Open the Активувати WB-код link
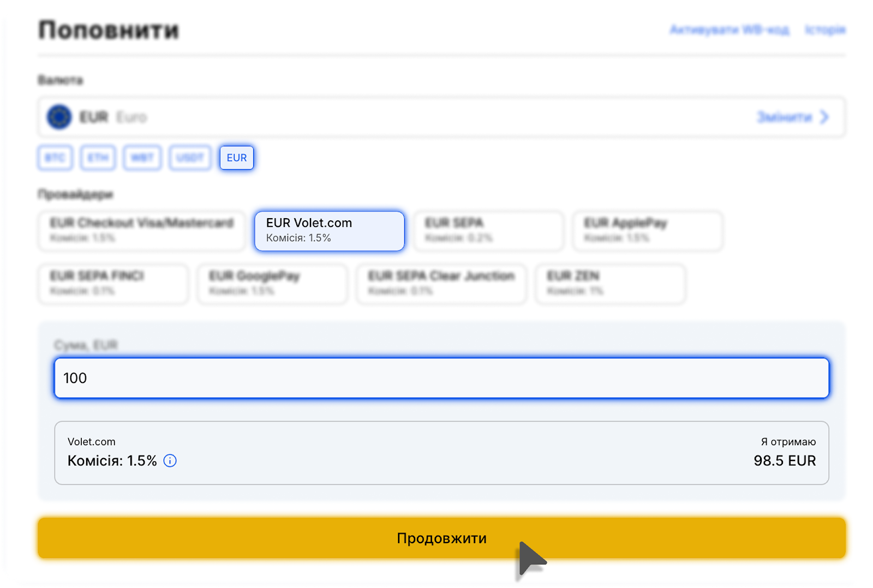This screenshot has height=588, width=873. tap(729, 30)
